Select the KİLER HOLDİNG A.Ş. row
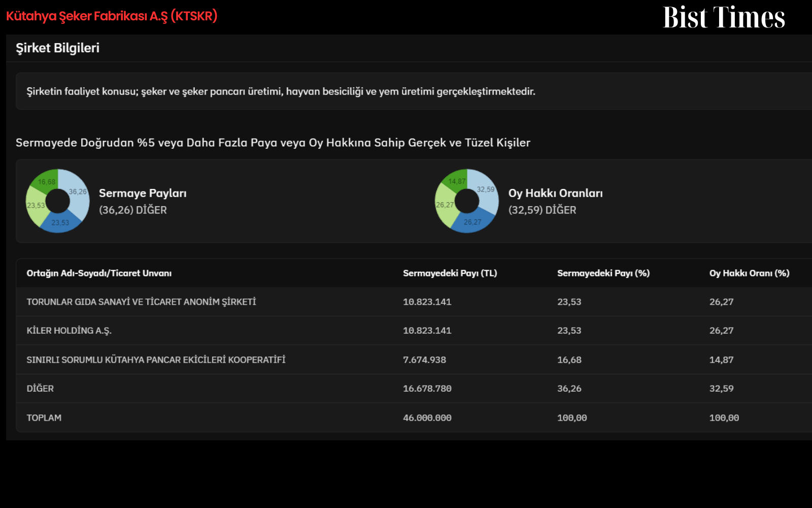812x508 pixels. pyautogui.click(x=414, y=331)
